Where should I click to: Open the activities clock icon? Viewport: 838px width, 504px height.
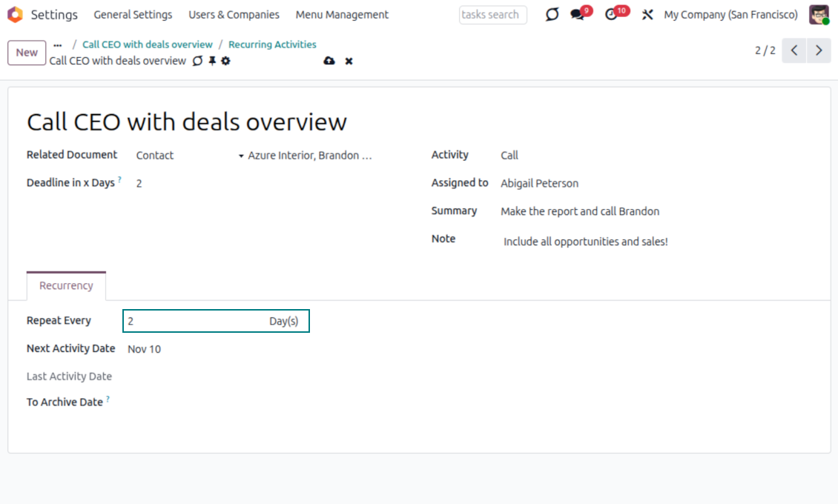tap(611, 15)
